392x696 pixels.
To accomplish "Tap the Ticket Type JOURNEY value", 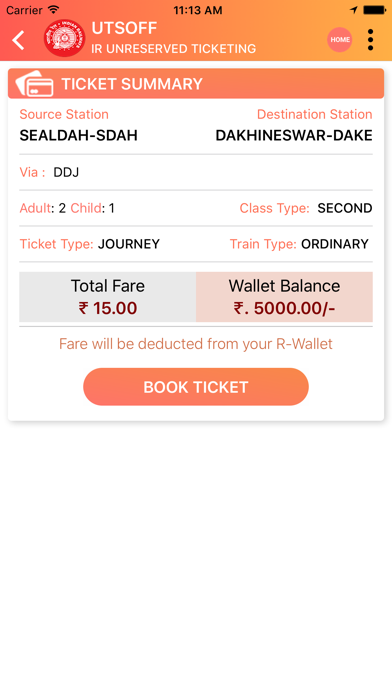I will tap(129, 244).
